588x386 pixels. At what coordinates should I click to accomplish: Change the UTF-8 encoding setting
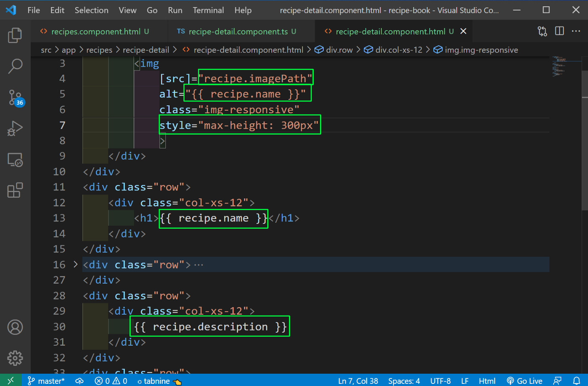pyautogui.click(x=441, y=381)
